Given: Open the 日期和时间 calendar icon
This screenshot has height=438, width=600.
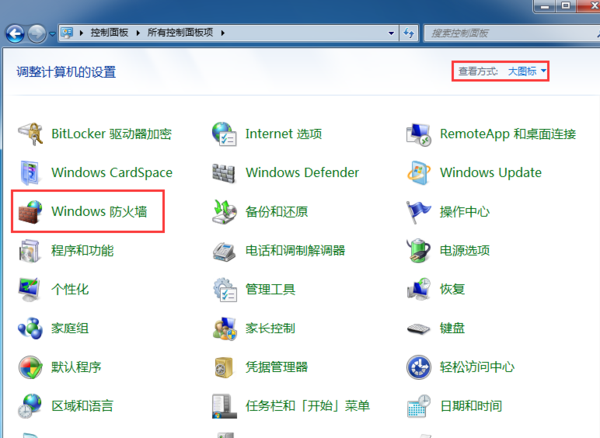Looking at the screenshot, I should (x=419, y=406).
